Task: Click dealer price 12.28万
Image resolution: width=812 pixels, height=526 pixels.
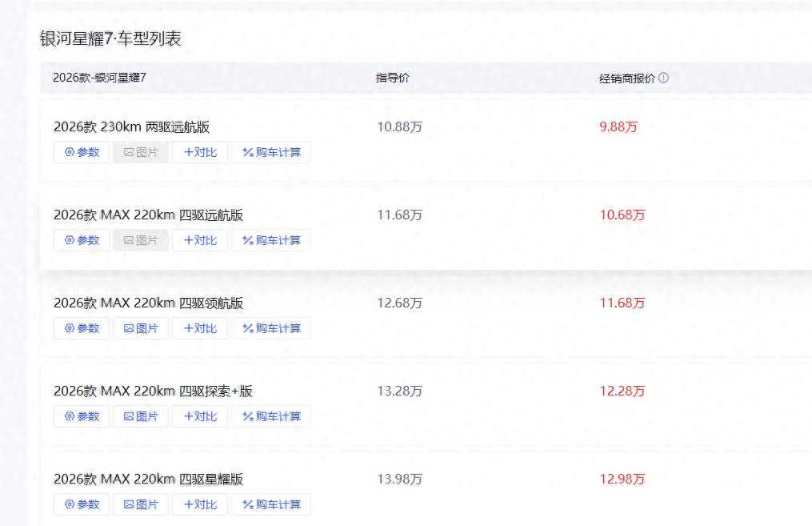Action: pyautogui.click(x=622, y=391)
